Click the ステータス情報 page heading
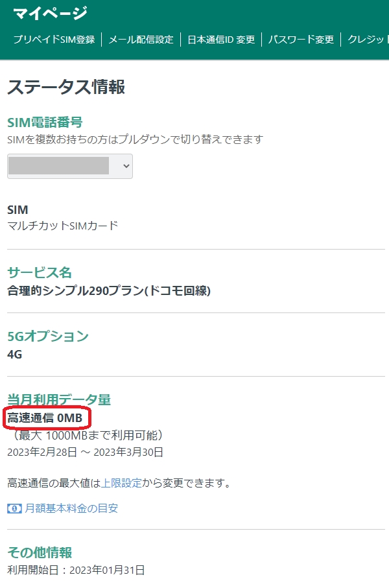The height and width of the screenshot is (588, 389). pos(66,87)
